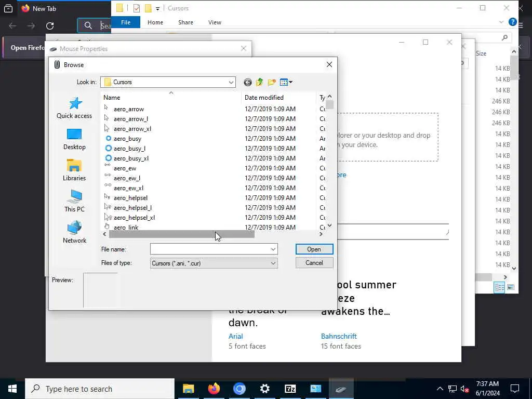Open Share tab in Cursors Explorer window
The image size is (532, 399).
(185, 22)
